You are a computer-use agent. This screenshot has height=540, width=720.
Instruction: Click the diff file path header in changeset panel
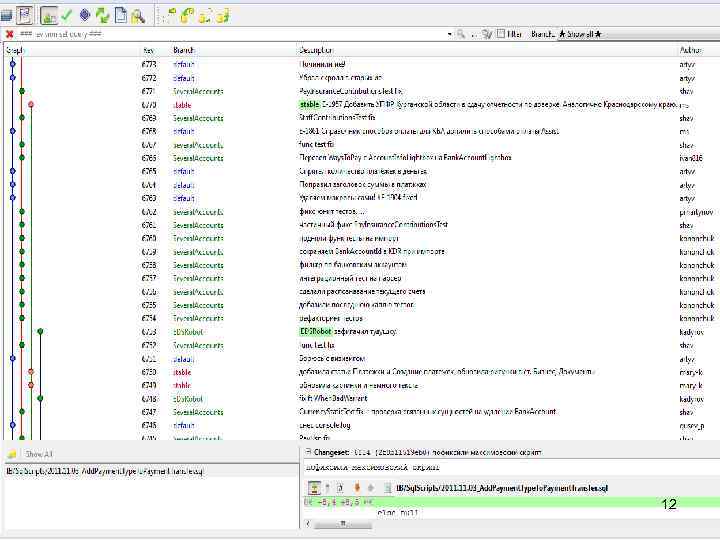[x=502, y=488]
